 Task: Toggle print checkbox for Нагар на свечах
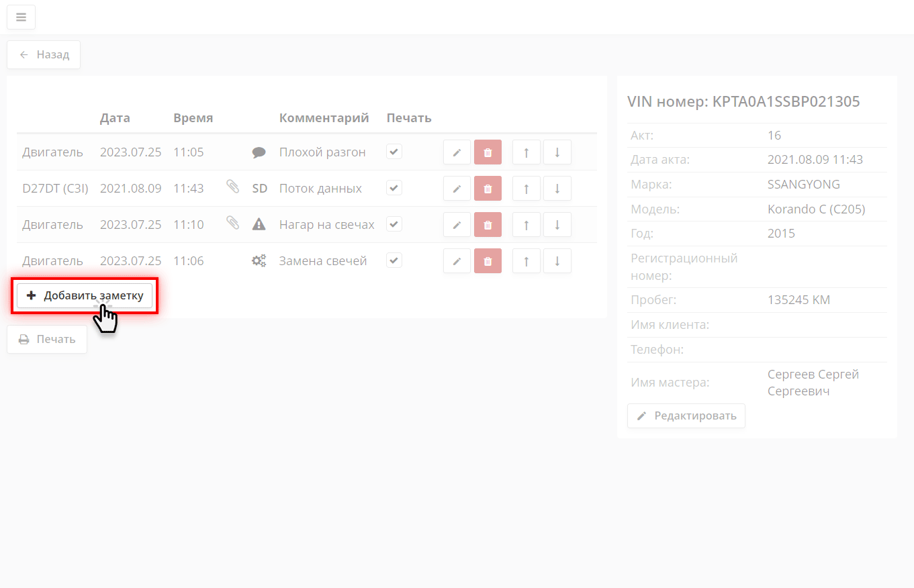pos(394,224)
